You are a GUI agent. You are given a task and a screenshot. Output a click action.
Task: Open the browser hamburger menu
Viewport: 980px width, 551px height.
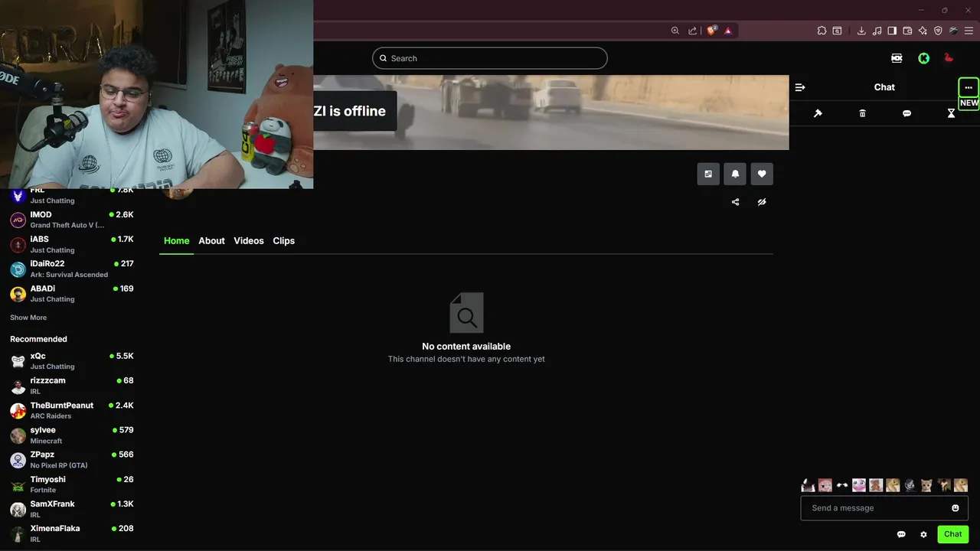tap(969, 31)
